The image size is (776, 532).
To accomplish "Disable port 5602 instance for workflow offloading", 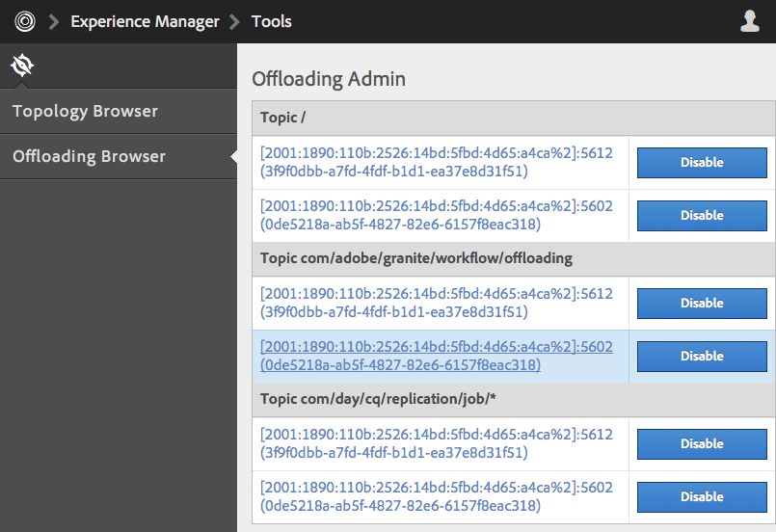I will (x=702, y=357).
